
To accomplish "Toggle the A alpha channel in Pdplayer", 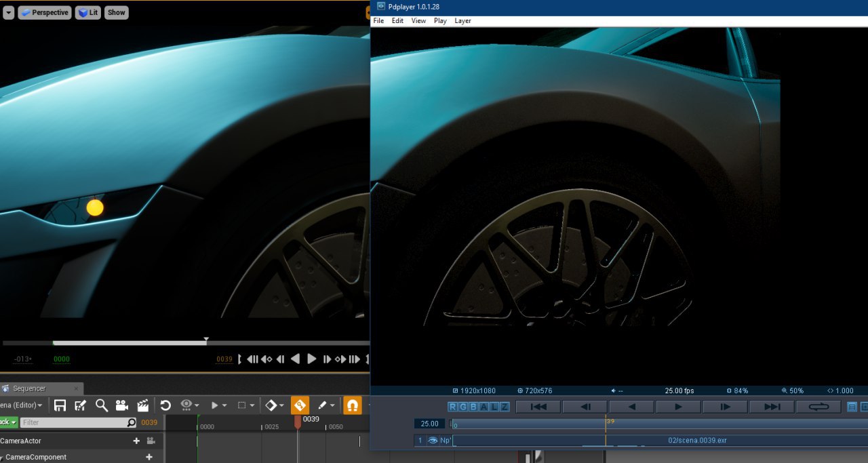I will click(484, 407).
